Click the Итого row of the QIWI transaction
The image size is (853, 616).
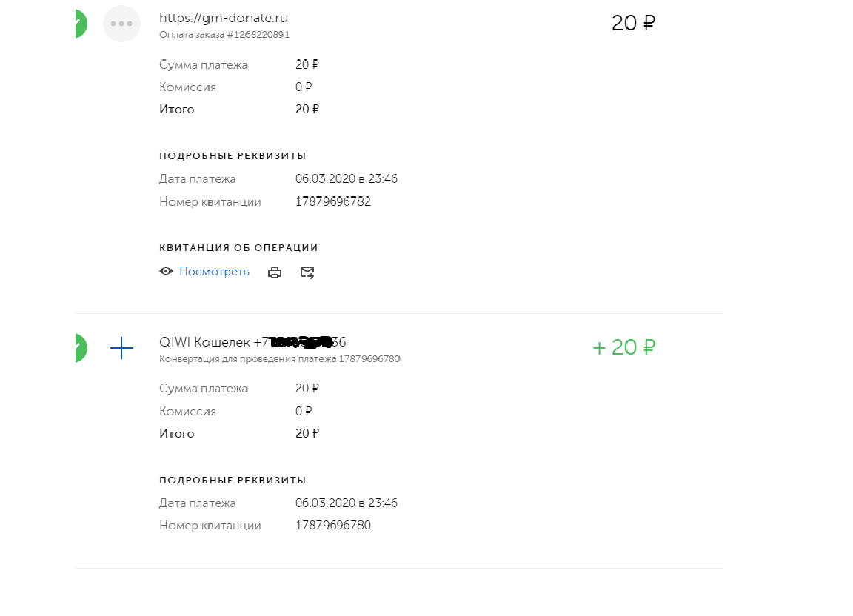click(176, 434)
